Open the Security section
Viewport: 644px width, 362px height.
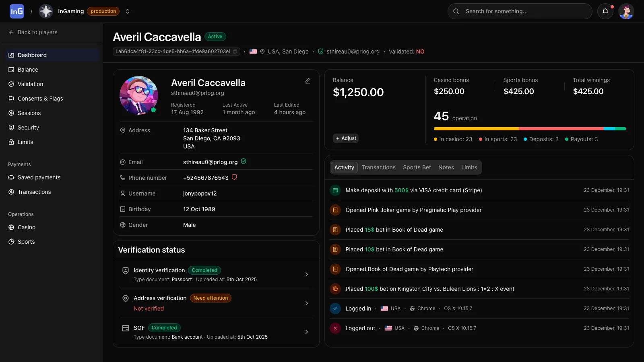[x=28, y=128]
